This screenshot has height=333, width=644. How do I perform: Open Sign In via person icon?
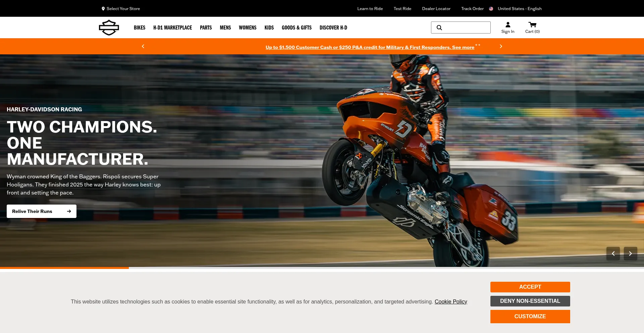[x=507, y=25]
